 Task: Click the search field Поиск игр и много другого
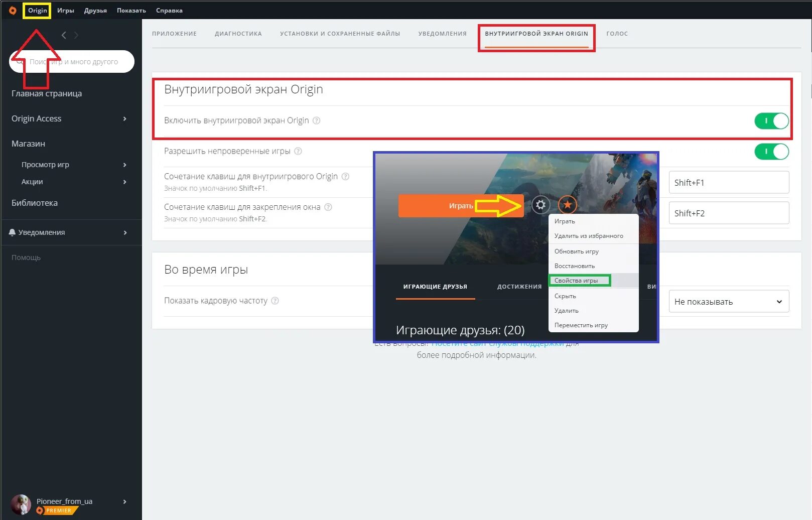72,62
